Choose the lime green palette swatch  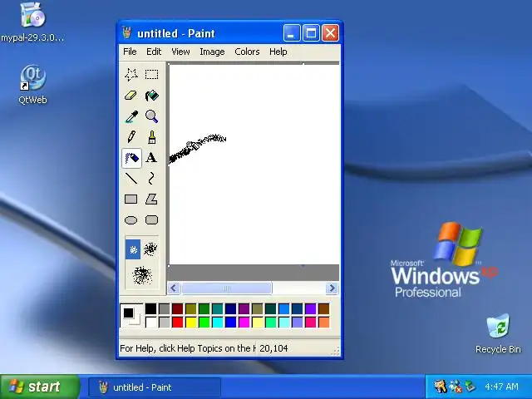tap(204, 322)
